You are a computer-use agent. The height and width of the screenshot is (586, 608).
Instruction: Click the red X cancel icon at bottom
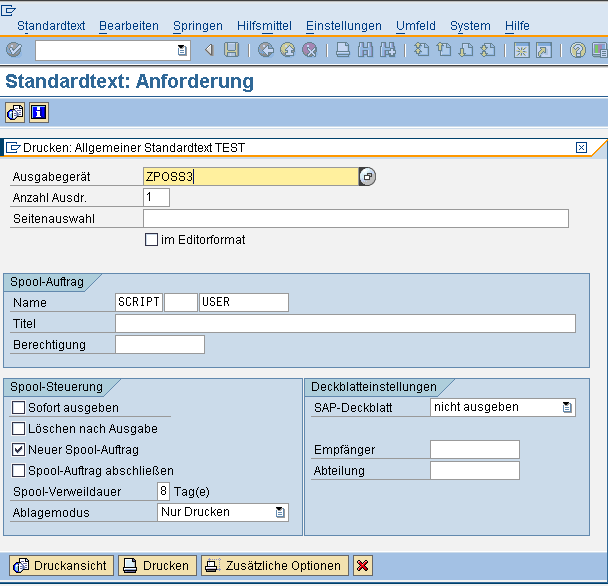point(362,566)
